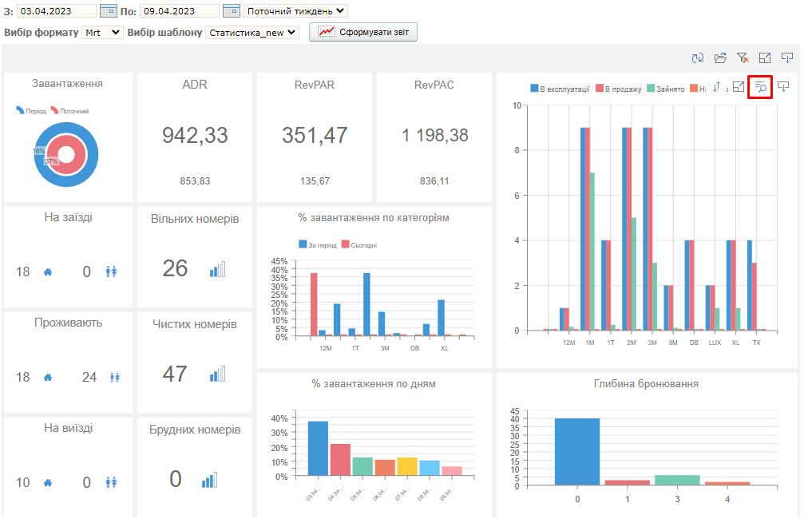Viewport: 812px width, 519px height.
Task: Open calendar picker for start date
Action: point(109,11)
